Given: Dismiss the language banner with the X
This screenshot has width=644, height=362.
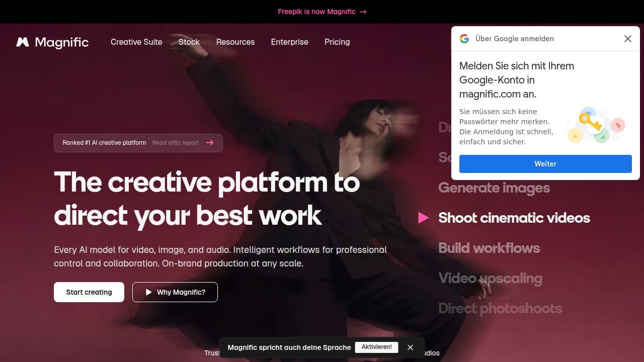Looking at the screenshot, I should pos(410,347).
